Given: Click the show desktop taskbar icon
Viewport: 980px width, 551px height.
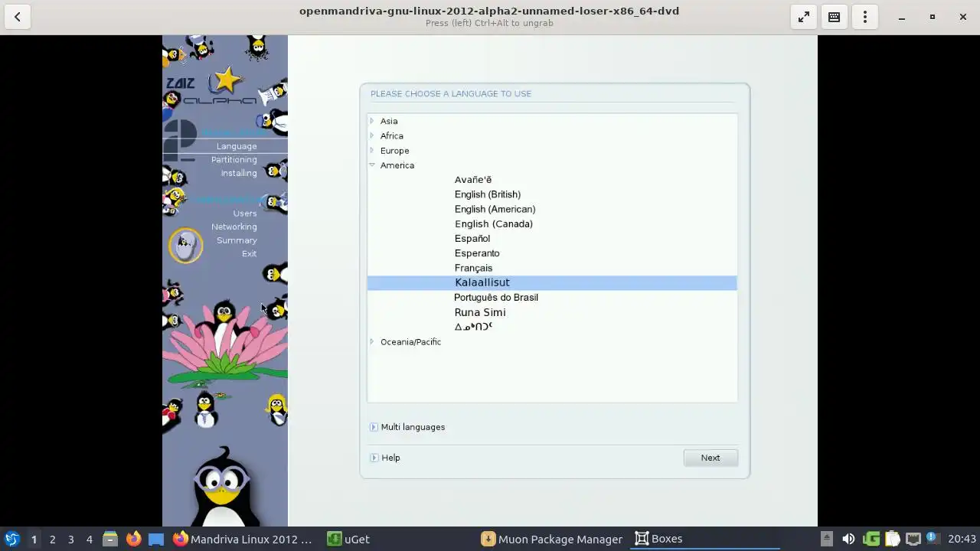Looking at the screenshot, I should (x=156, y=539).
